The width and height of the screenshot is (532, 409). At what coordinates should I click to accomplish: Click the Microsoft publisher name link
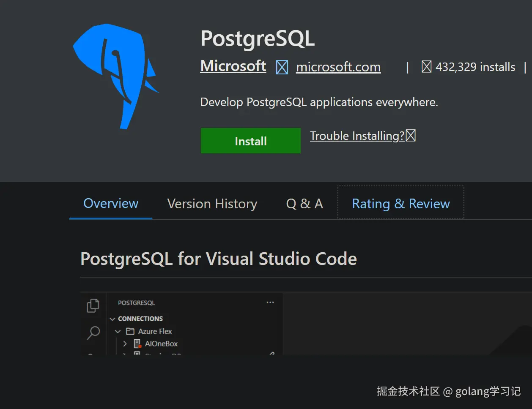point(233,66)
